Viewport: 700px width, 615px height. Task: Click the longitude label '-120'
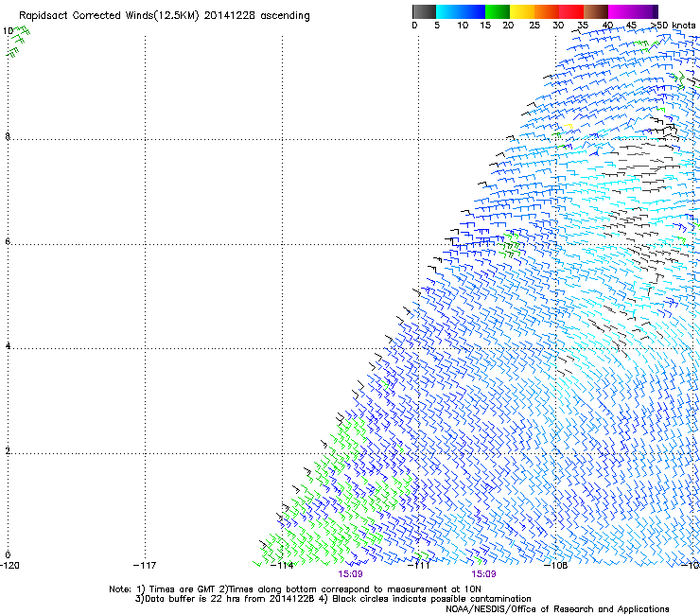point(9,566)
